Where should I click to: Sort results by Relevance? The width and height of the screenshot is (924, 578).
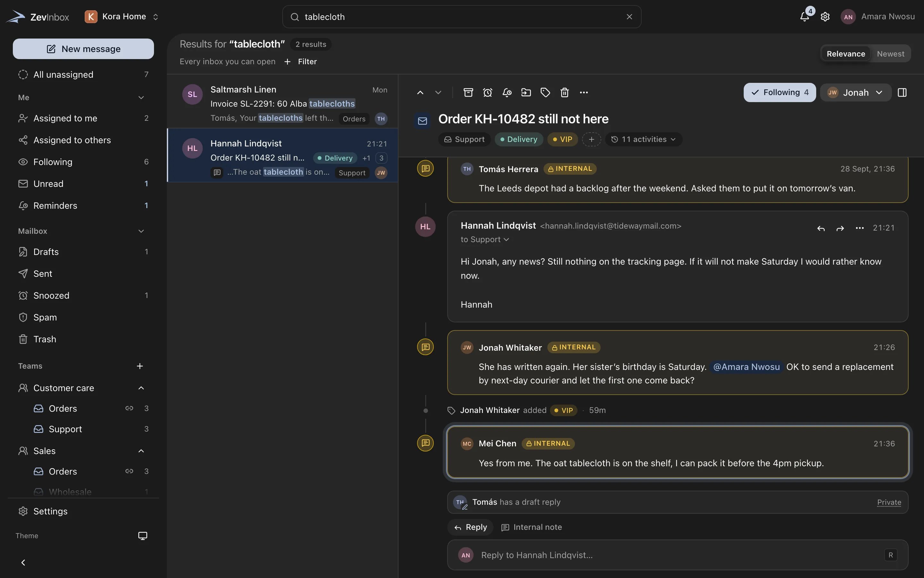click(x=845, y=54)
